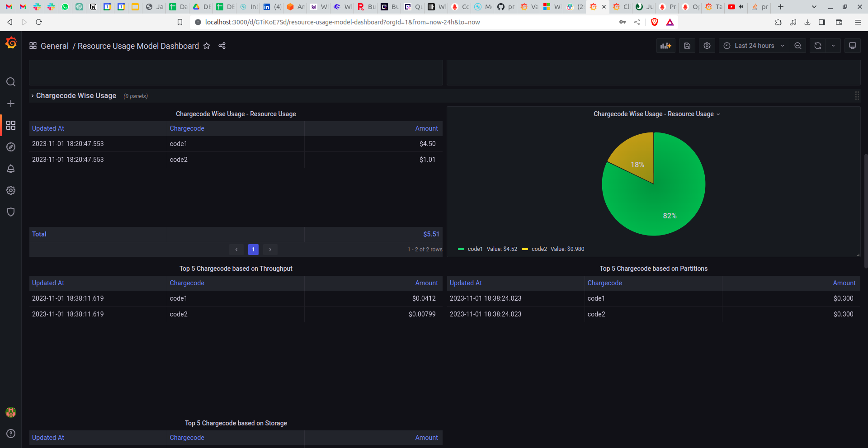The width and height of the screenshot is (868, 448).
Task: Open the Server Admin shield icon
Action: coord(11,212)
